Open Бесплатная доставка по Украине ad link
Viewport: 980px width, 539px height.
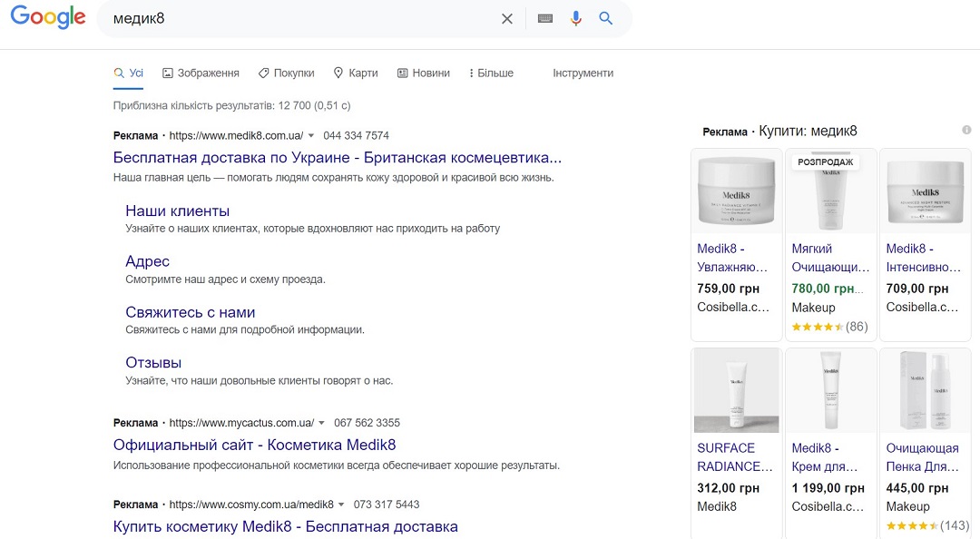tap(338, 158)
